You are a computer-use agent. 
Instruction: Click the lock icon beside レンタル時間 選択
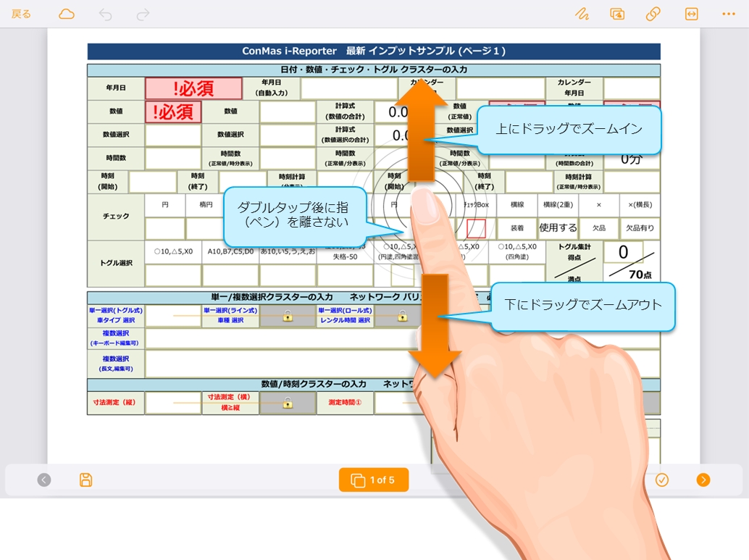pyautogui.click(x=403, y=316)
